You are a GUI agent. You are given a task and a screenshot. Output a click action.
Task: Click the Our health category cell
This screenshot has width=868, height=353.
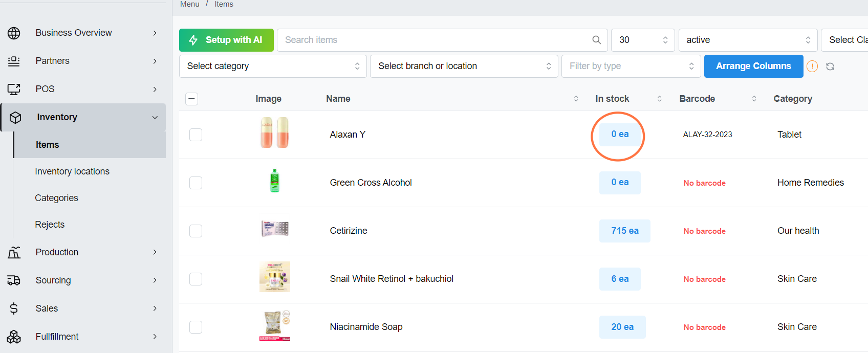(798, 231)
